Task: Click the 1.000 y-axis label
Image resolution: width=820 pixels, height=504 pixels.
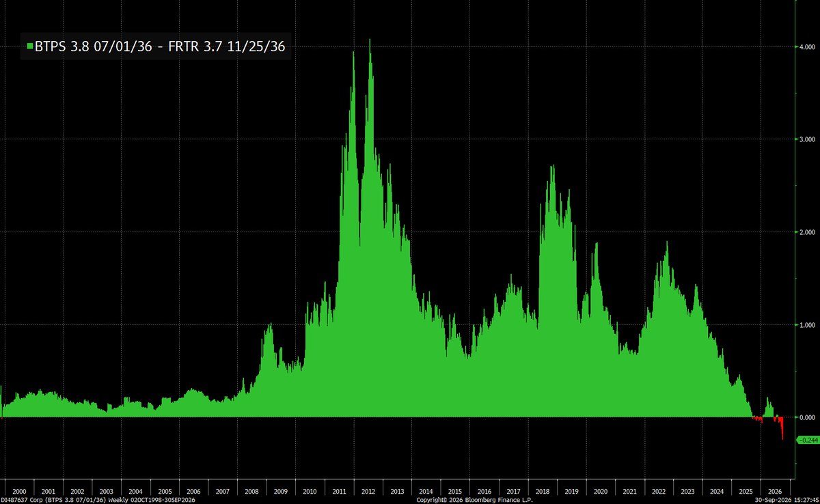Action: pyautogui.click(x=808, y=325)
